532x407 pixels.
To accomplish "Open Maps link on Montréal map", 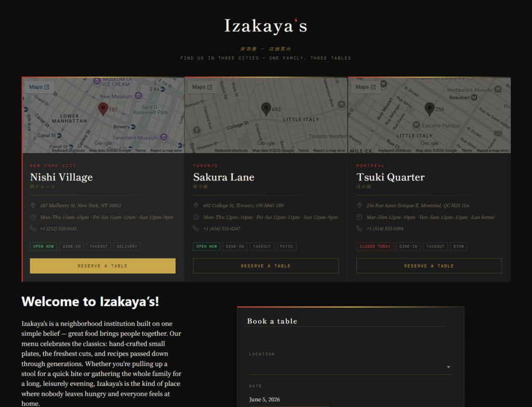I will 365,87.
